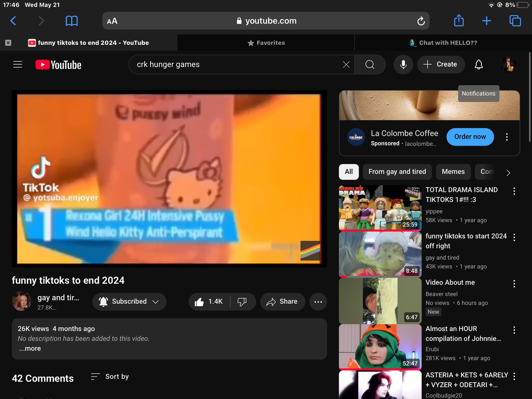Open TOTAL DRAMA ISLAND TIKTOKS thumbnail
This screenshot has height=399, width=532.
380,208
